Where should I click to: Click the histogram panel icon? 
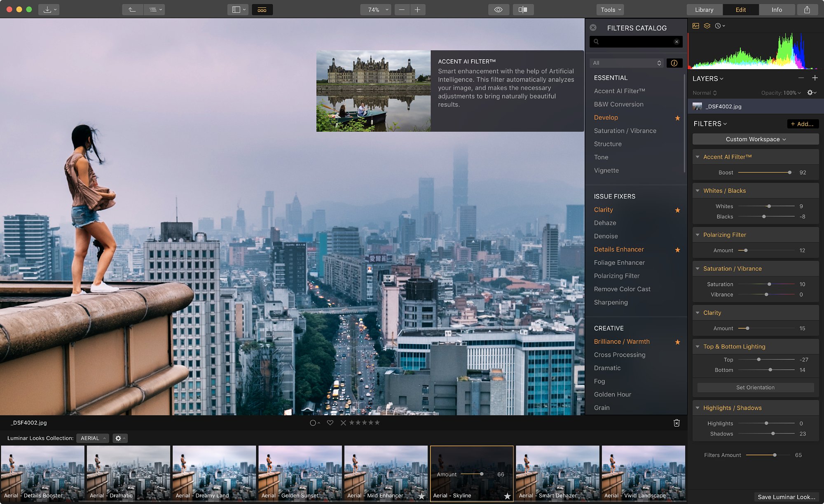pos(696,26)
